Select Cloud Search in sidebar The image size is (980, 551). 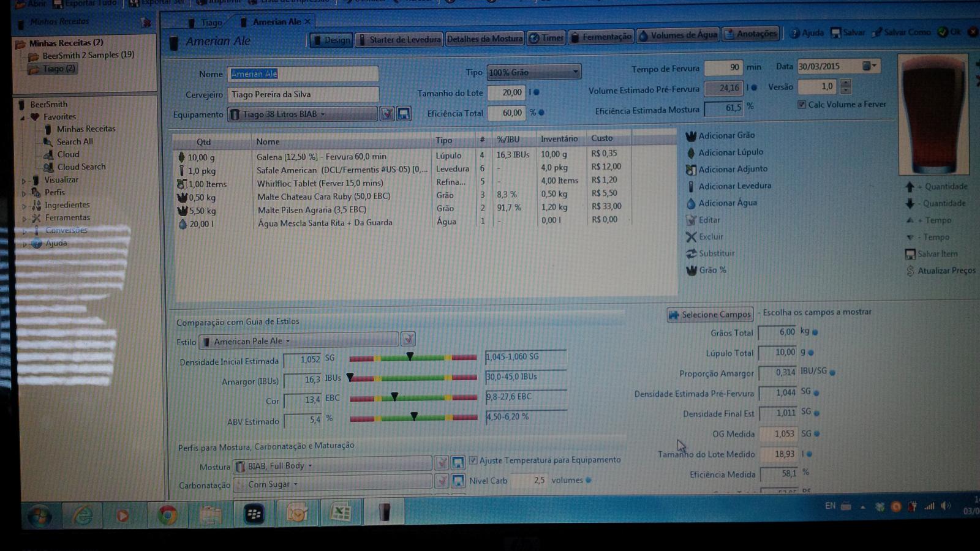75,167
